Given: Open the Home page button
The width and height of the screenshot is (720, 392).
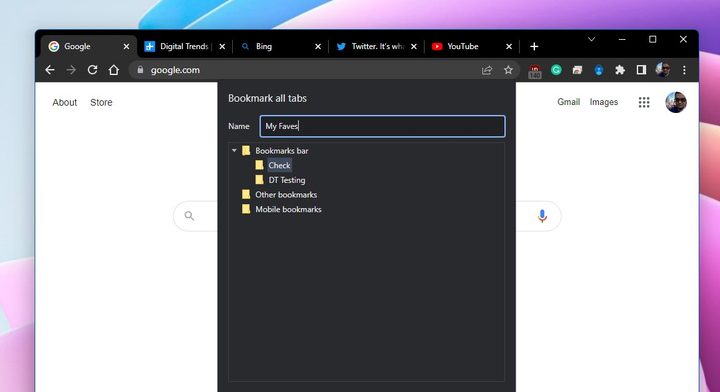Looking at the screenshot, I should pos(113,70).
